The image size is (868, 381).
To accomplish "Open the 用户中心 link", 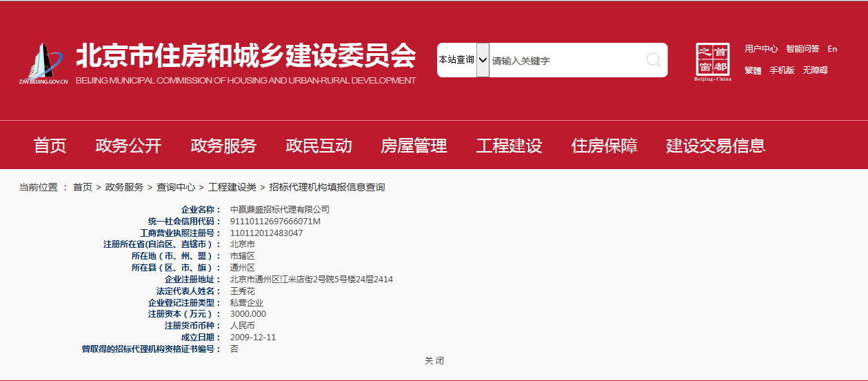I will [761, 49].
